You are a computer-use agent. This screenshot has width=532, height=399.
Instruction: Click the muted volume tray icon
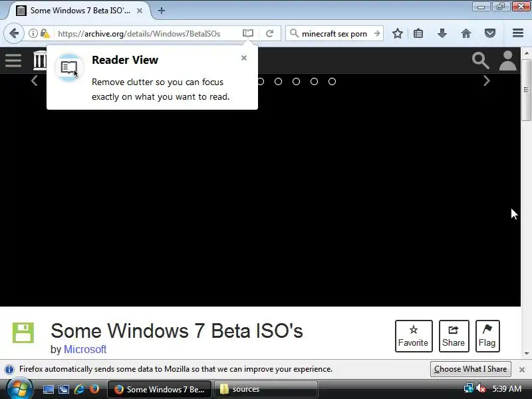tap(480, 388)
